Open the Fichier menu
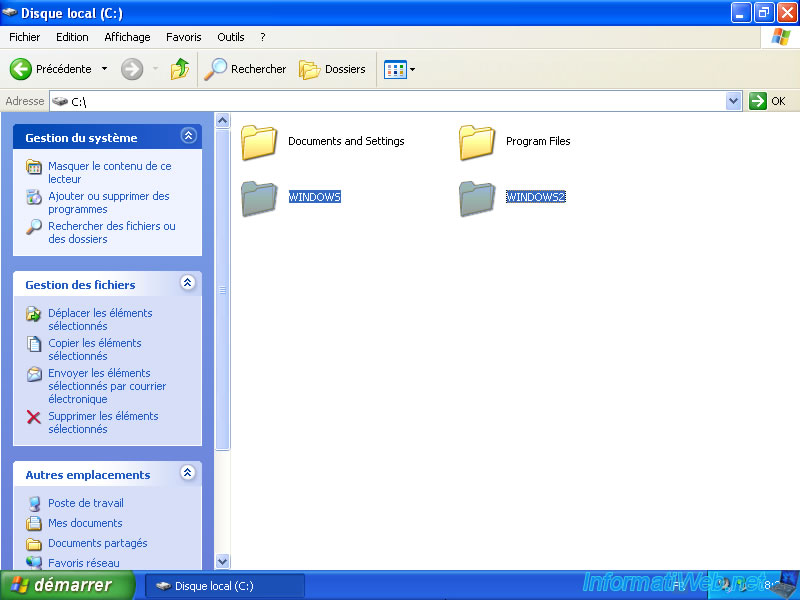 tap(24, 37)
